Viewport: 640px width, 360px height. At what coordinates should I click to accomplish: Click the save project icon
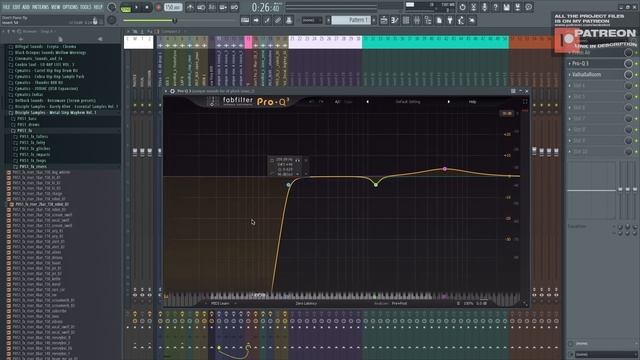(507, 7)
